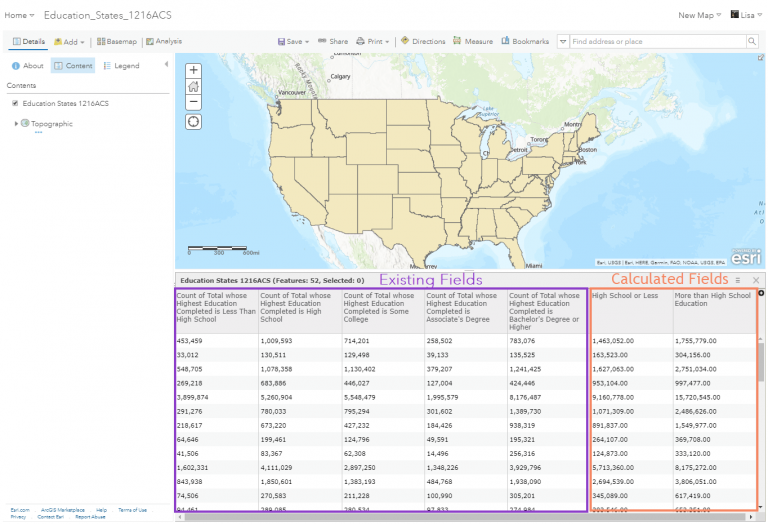Sort by More than High School Education column
Image resolution: width=768 pixels, height=524 pixels.
tap(715, 311)
